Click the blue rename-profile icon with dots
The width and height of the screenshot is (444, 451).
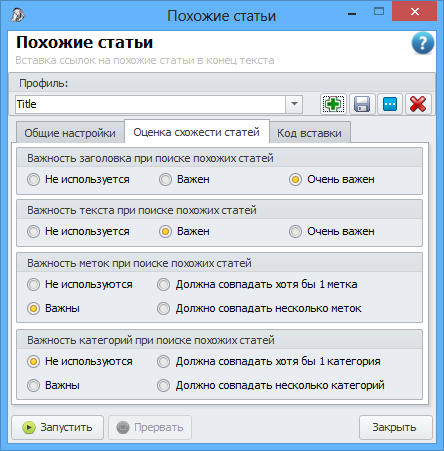click(x=390, y=104)
